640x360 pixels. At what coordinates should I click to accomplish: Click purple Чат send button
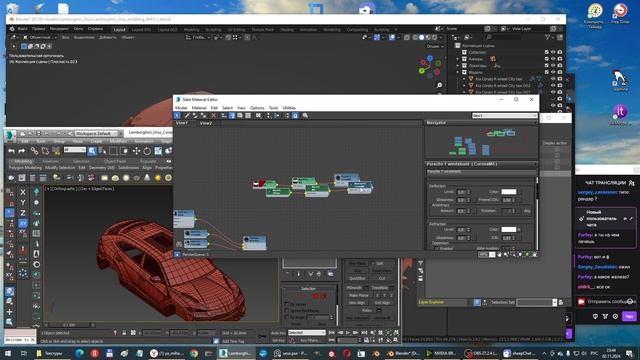pos(629,316)
